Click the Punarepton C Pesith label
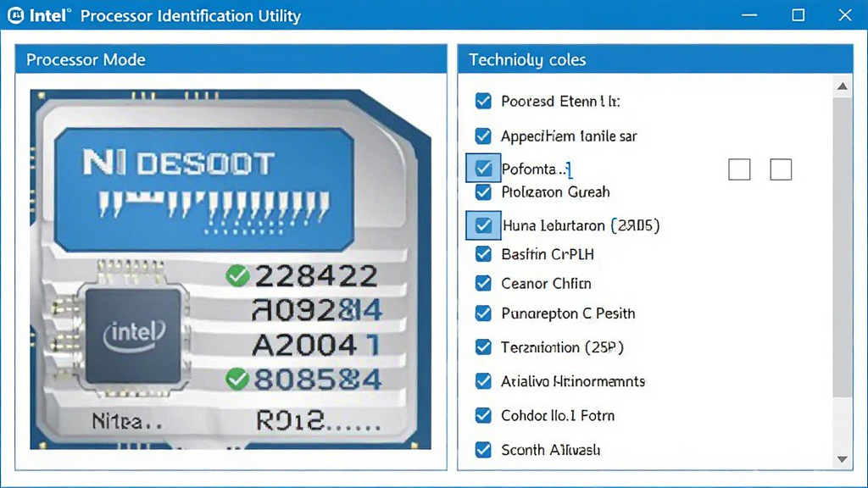Image resolution: width=868 pixels, height=488 pixels. [568, 313]
